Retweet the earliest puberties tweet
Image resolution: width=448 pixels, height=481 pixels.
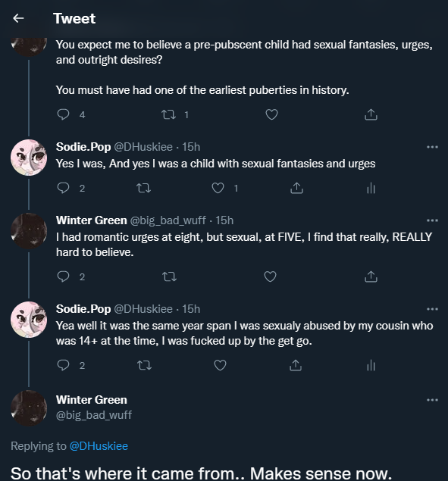click(168, 114)
